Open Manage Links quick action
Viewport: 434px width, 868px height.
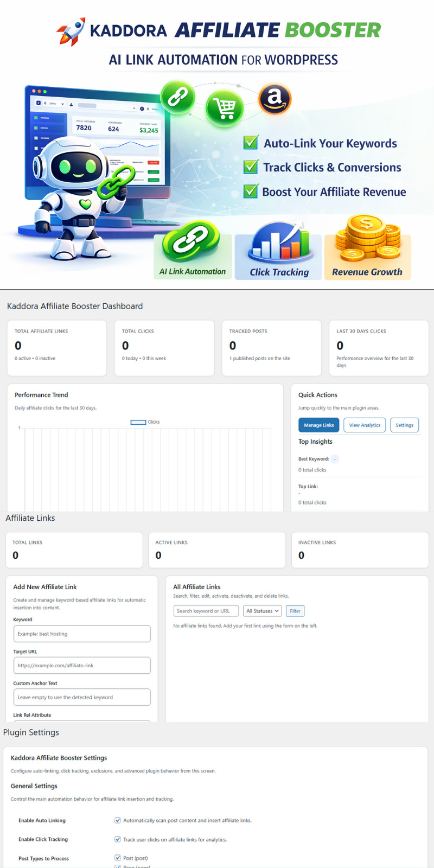click(x=319, y=425)
